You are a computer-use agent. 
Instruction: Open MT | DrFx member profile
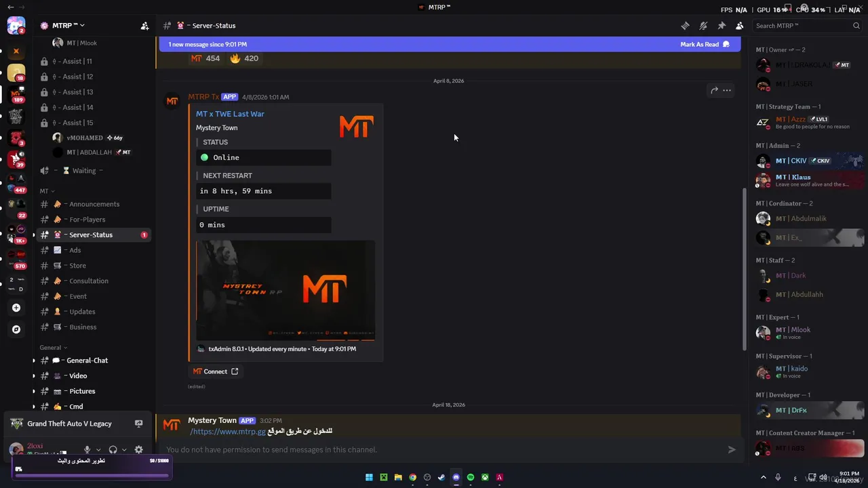[809, 410]
